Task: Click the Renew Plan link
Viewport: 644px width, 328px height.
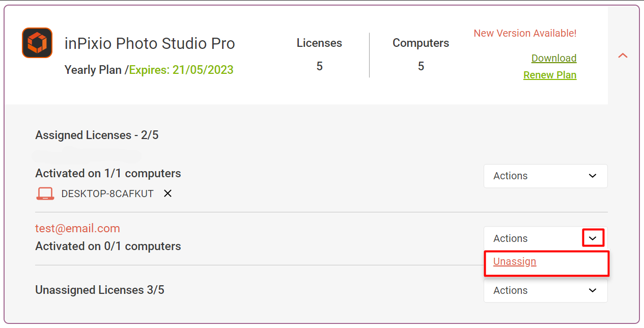Action: (550, 75)
